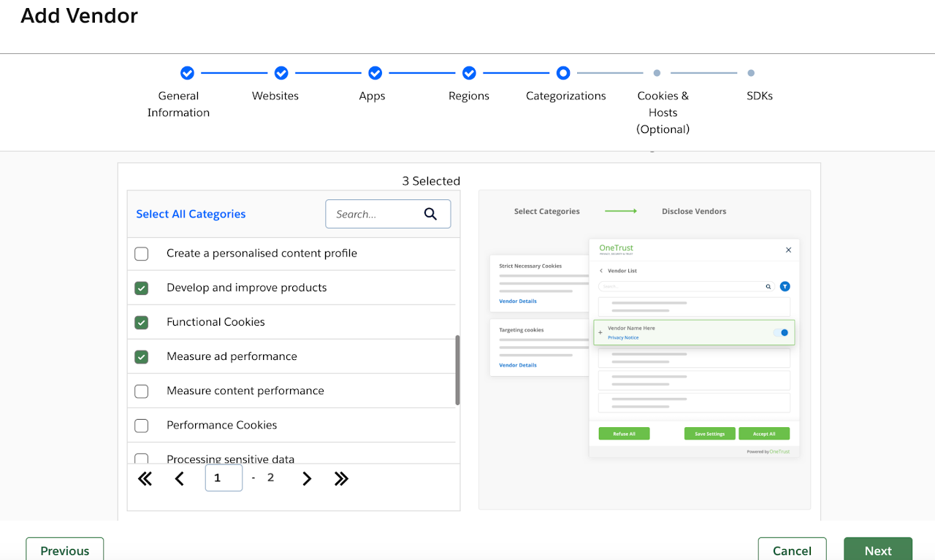Click the page number input box
This screenshot has width=935, height=560.
224,478
